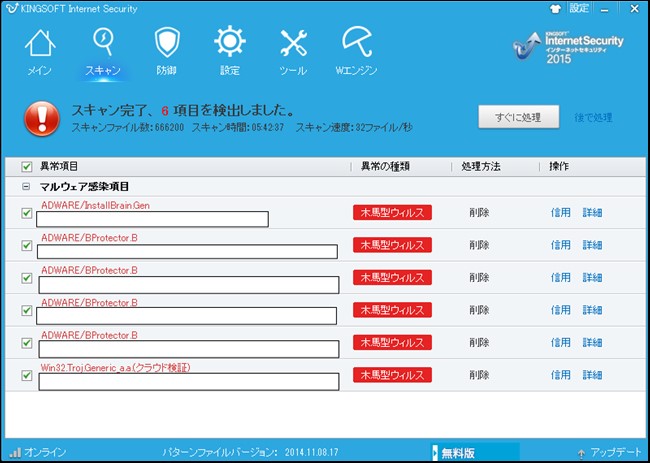Click 信用 for Win32.Troj.Generic_a.a
The width and height of the screenshot is (650, 463).
560,375
